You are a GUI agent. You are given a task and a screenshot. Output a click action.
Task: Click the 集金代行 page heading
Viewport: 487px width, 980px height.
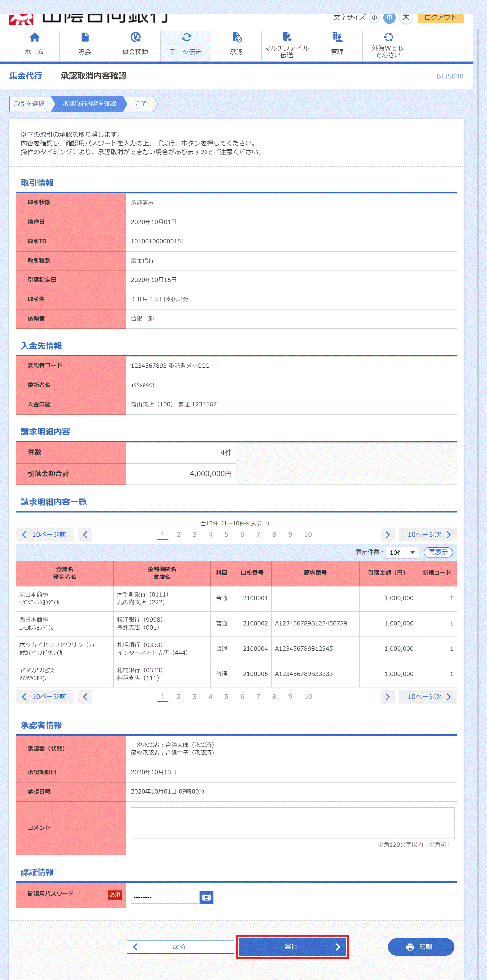pos(25,76)
